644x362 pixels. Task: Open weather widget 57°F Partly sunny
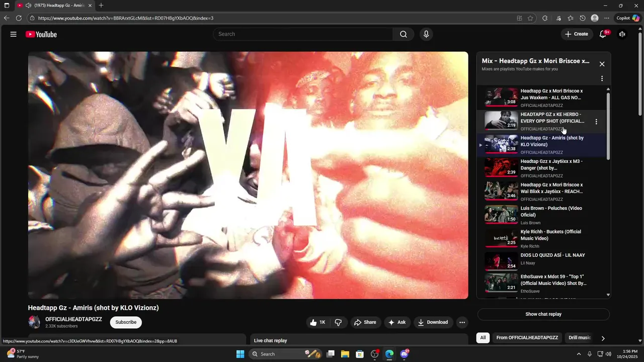[x=23, y=354]
